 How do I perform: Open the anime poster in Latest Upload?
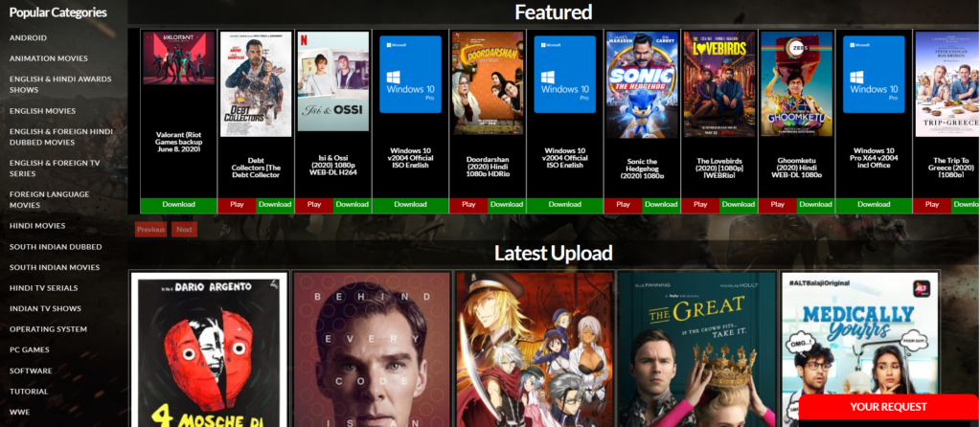click(x=535, y=349)
